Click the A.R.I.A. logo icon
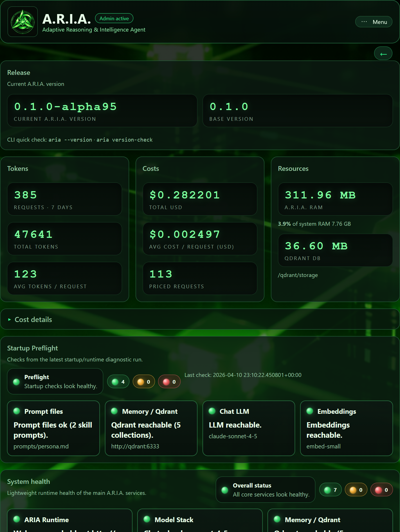The width and height of the screenshot is (400, 532). click(x=23, y=22)
